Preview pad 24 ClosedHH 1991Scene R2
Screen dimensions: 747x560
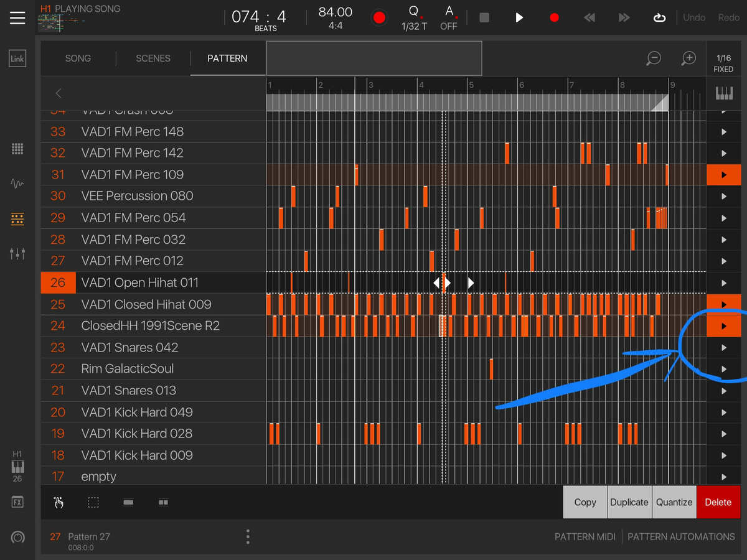pyautogui.click(x=723, y=326)
